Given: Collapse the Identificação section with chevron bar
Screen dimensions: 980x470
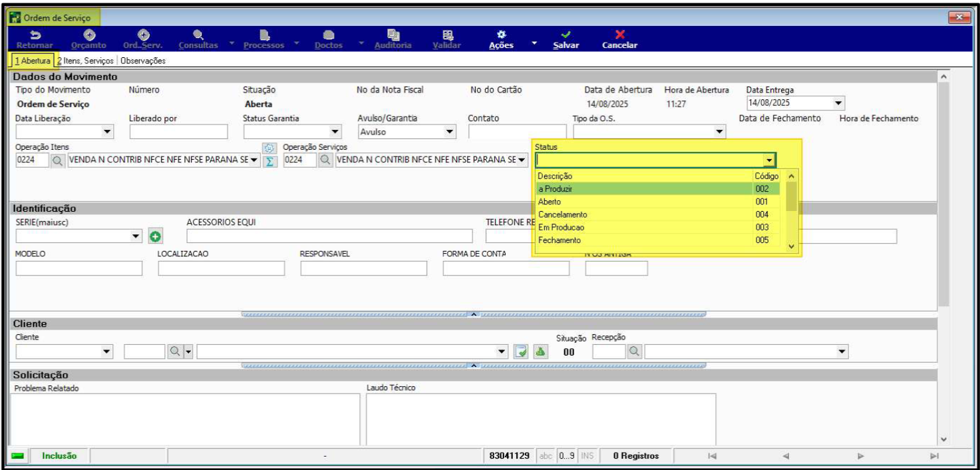Looking at the screenshot, I should [x=474, y=314].
